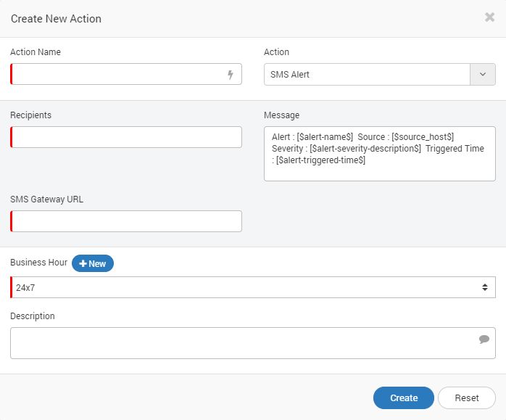This screenshot has height=420, width=506.
Task: Click the Create button
Action: [404, 398]
